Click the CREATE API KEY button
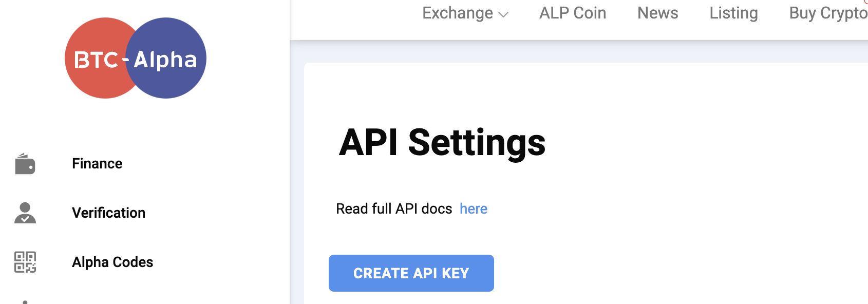Image resolution: width=868 pixels, height=304 pixels. pos(411,273)
